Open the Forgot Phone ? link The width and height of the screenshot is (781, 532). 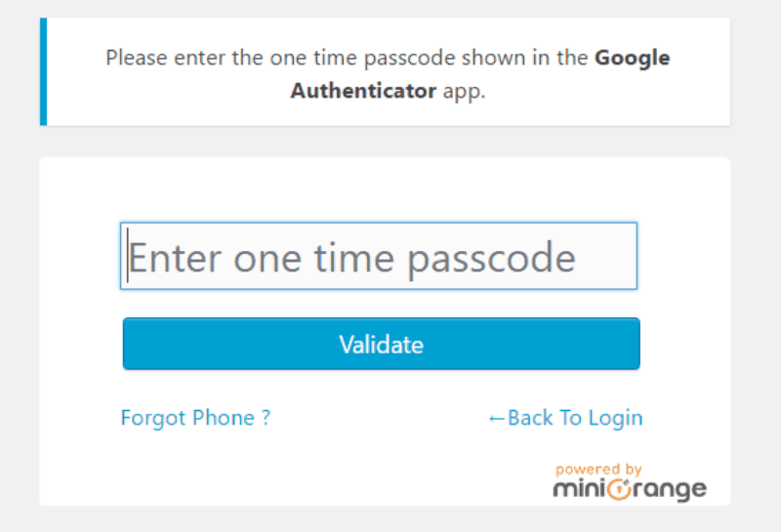tap(196, 418)
